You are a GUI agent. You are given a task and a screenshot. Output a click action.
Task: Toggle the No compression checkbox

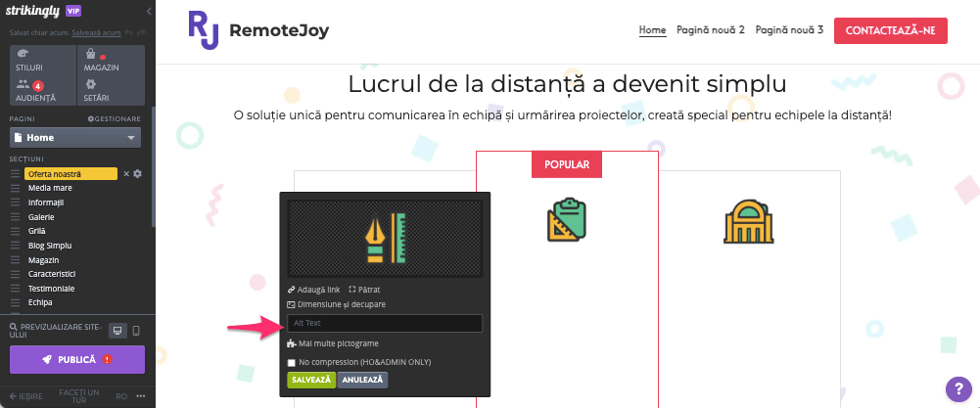click(291, 362)
